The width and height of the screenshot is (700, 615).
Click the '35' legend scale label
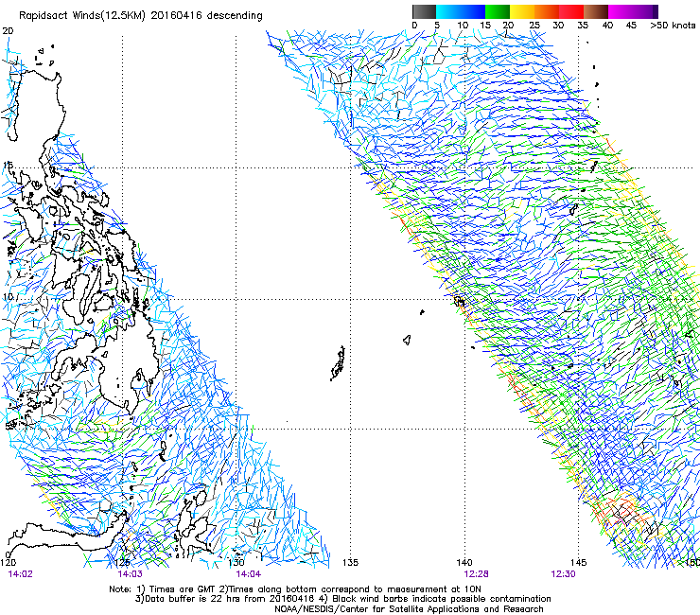tap(583, 25)
